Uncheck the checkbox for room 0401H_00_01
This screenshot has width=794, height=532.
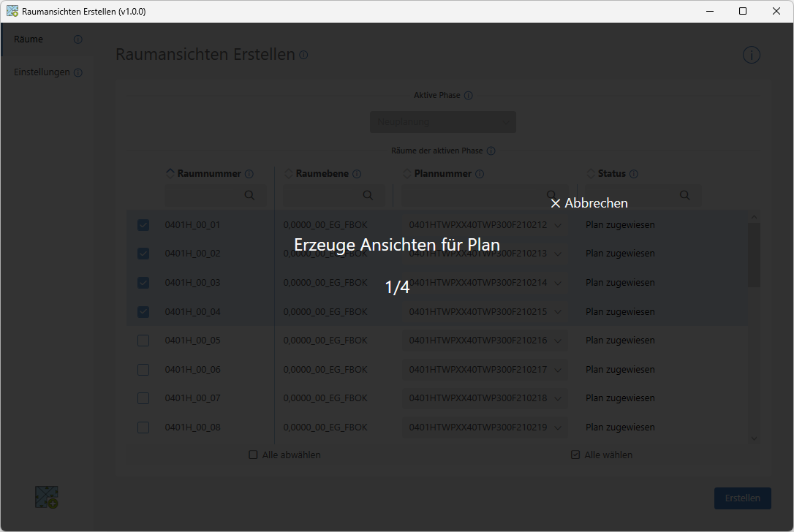pyautogui.click(x=143, y=225)
